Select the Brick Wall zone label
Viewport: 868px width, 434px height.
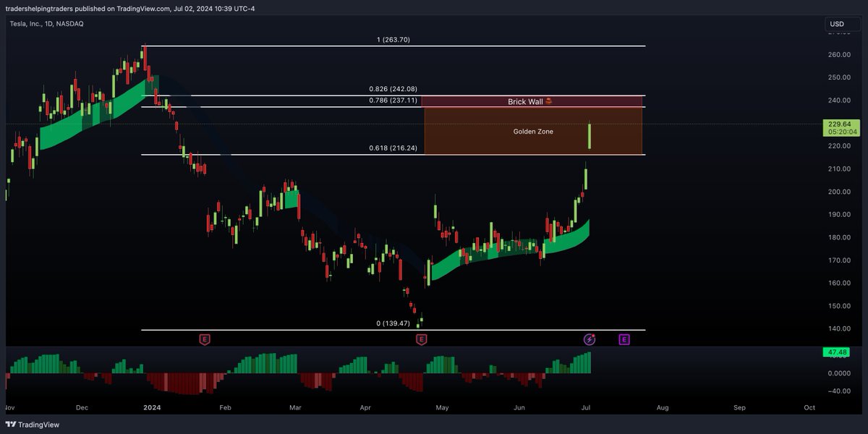[x=530, y=102]
